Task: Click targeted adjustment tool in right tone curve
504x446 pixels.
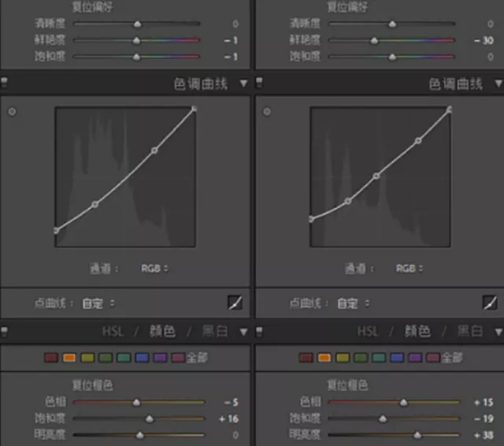Action: coord(267,112)
